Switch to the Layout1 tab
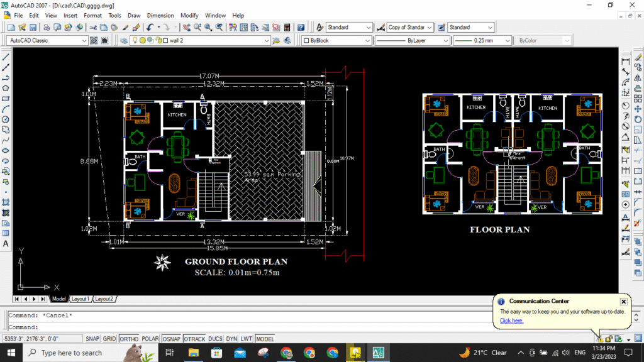Screen dimensions: 644x362 pos(80,299)
